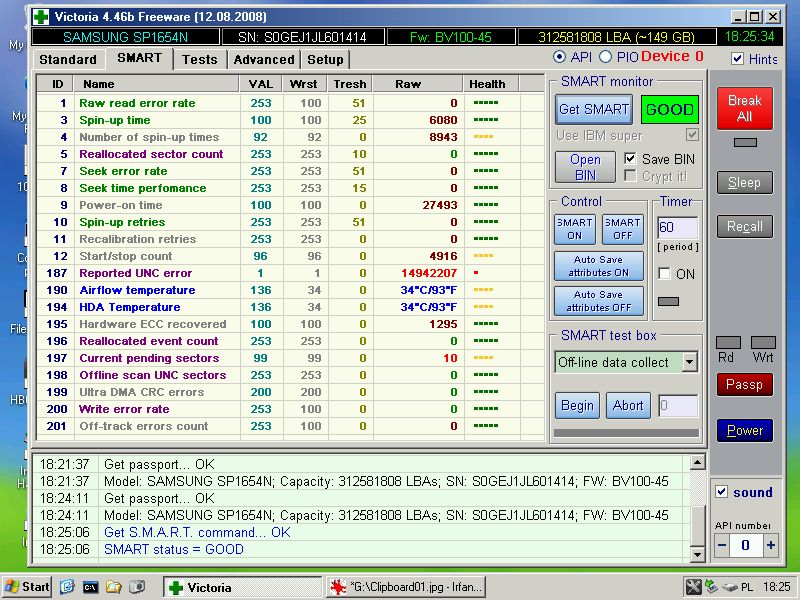Viewport: 800px width, 600px height.
Task: Click the red Break All button
Action: [744, 108]
